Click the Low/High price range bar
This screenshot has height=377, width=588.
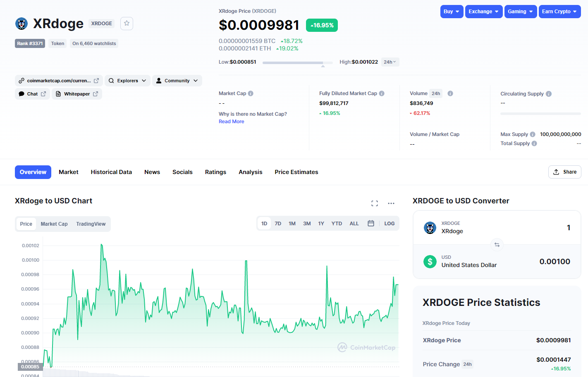click(297, 63)
